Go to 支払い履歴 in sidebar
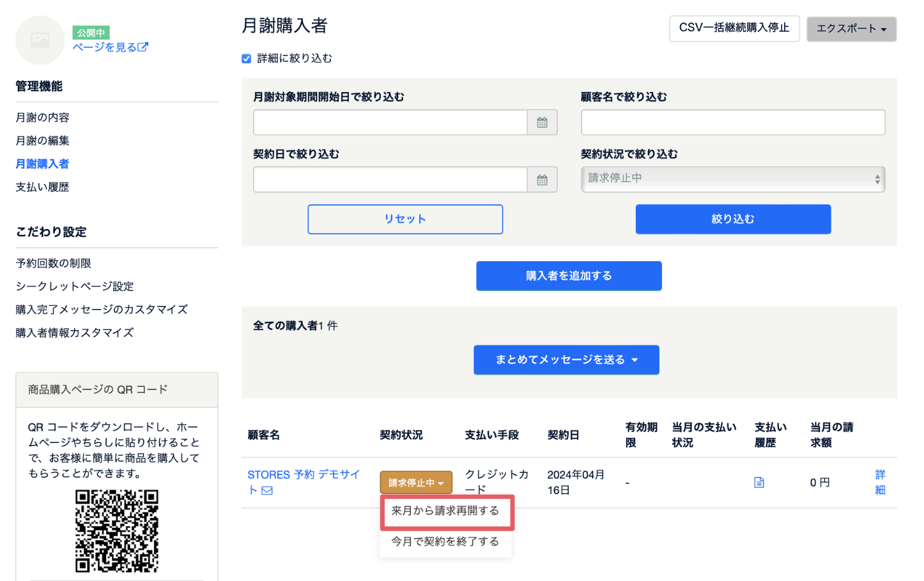Screen dimensions: 924x581 (x=42, y=187)
